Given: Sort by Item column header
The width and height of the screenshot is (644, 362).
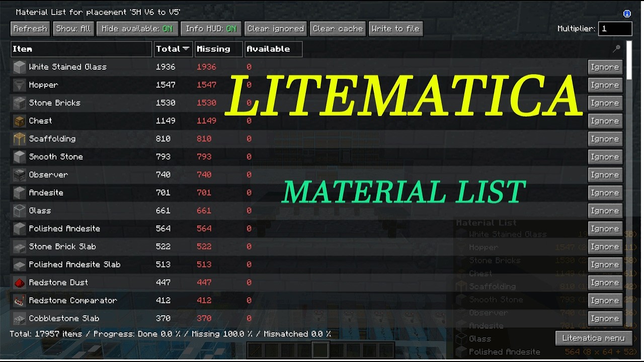Looking at the screenshot, I should click(82, 49).
